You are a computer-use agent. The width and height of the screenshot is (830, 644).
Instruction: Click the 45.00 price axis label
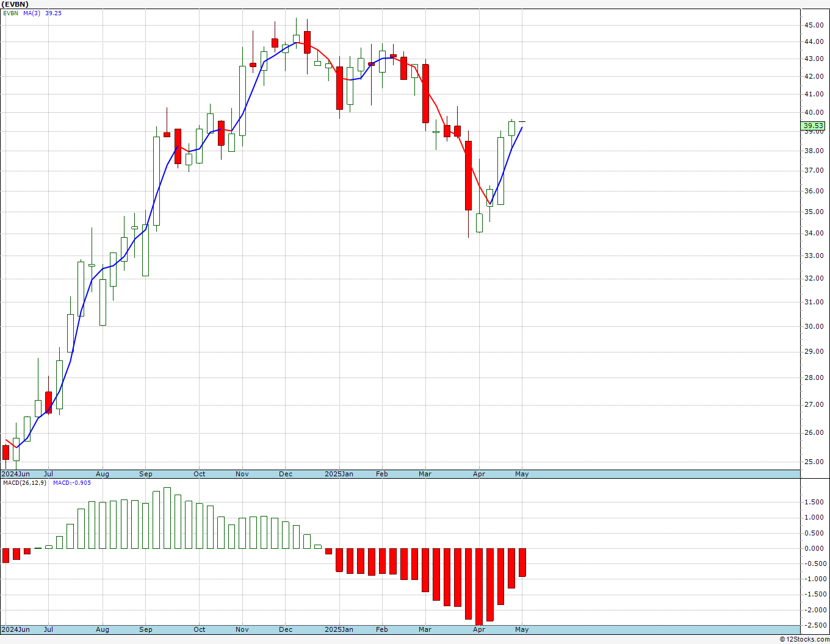tap(814, 25)
